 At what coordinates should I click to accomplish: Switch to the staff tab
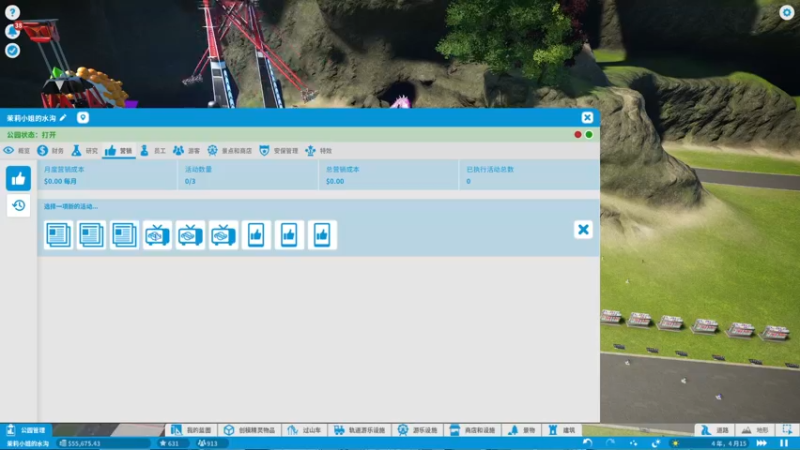153,151
